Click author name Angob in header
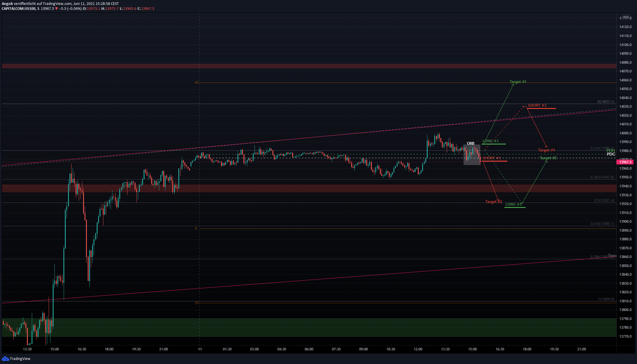The width and height of the screenshot is (637, 364). (x=7, y=4)
